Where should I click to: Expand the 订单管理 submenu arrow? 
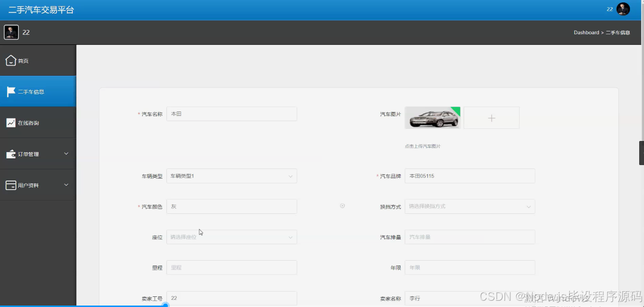67,153
